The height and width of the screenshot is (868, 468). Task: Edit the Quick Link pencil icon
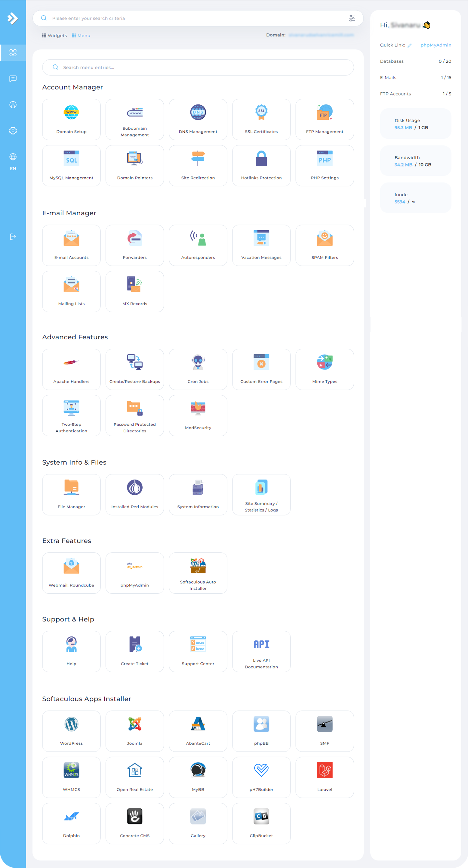click(x=409, y=45)
